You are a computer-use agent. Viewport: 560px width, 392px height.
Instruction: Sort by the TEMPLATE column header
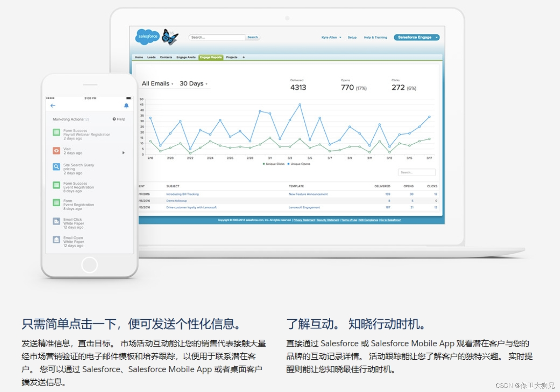click(296, 186)
